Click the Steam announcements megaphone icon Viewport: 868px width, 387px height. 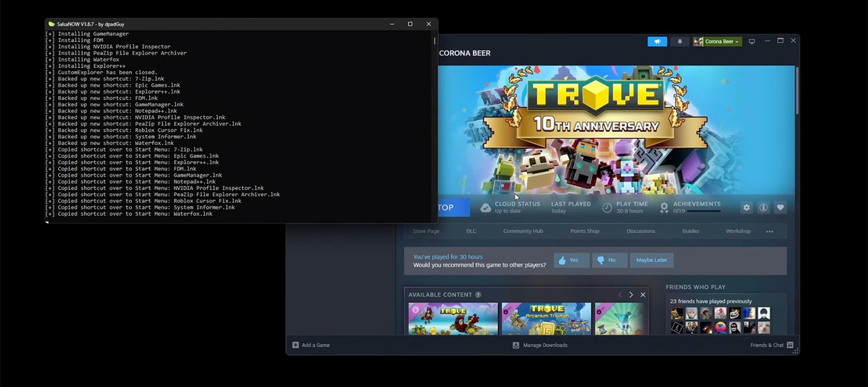[657, 41]
